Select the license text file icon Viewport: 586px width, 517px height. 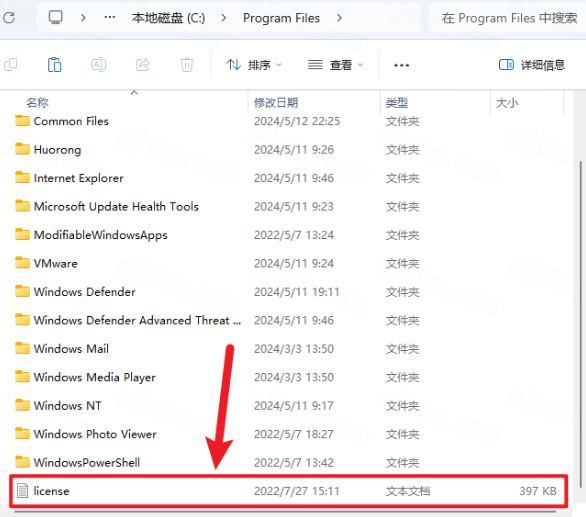22,490
